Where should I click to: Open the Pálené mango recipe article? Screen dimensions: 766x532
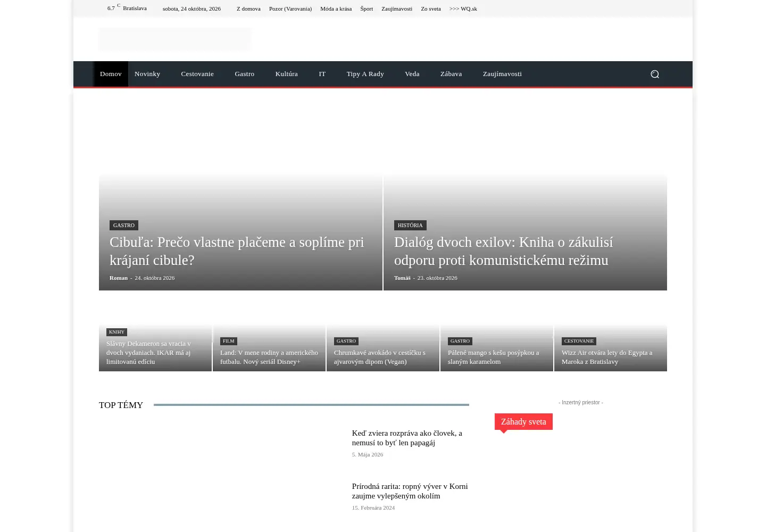click(493, 357)
